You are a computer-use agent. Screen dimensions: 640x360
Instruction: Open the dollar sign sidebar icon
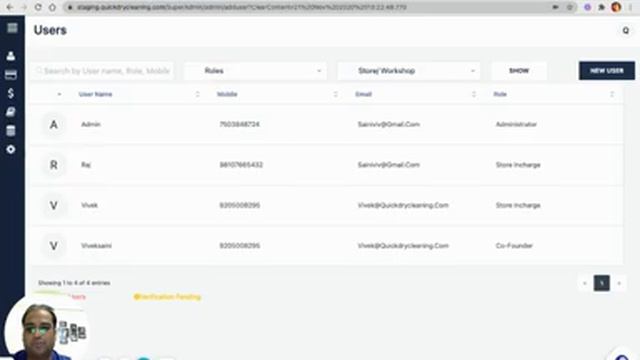[11, 93]
